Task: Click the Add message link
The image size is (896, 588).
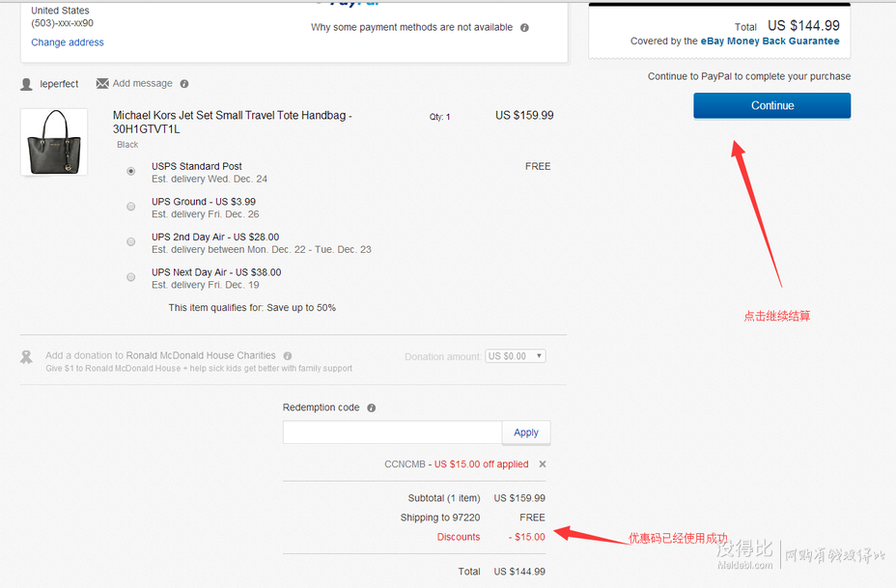Action: pyautogui.click(x=142, y=83)
